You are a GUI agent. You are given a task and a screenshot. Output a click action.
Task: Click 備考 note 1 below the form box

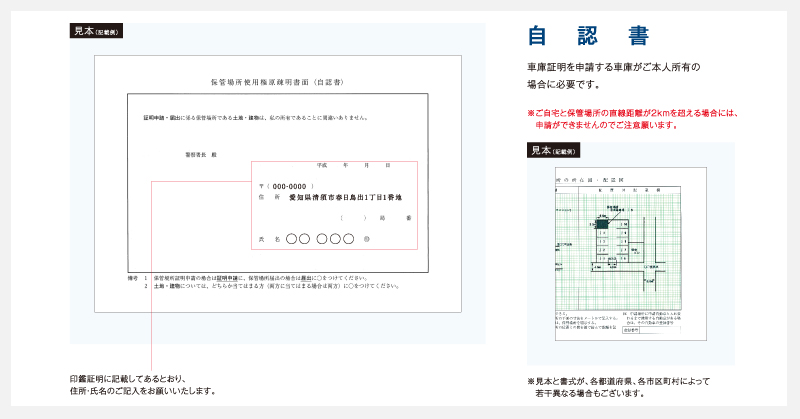[x=247, y=278]
